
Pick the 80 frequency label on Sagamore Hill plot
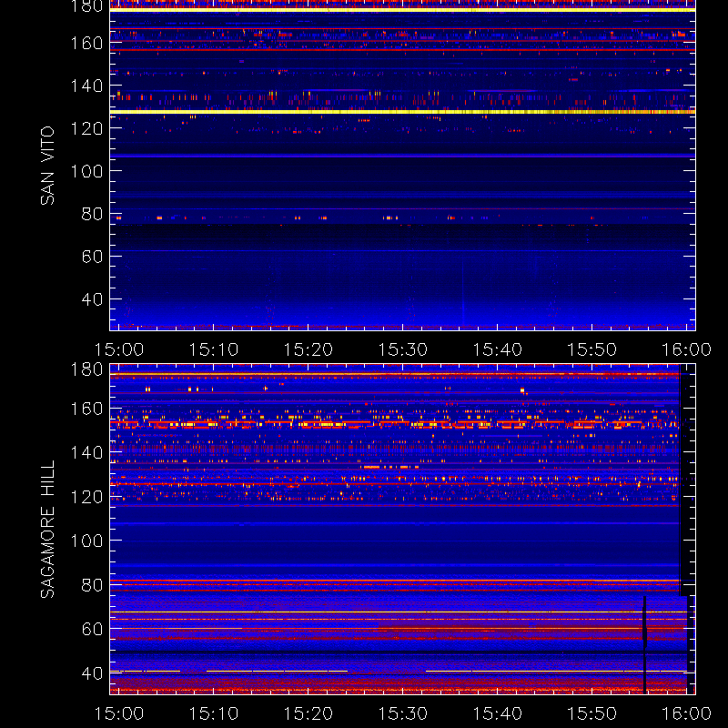click(92, 585)
